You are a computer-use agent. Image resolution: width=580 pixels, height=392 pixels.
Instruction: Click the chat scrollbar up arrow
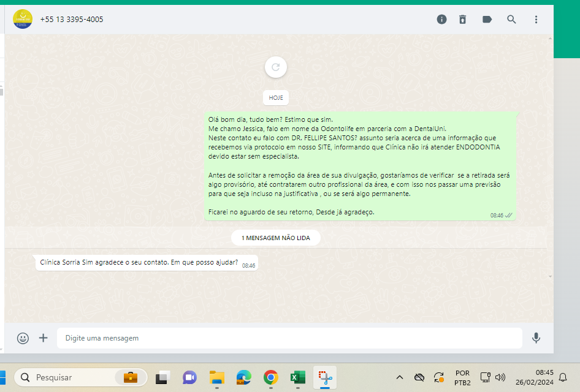click(551, 38)
